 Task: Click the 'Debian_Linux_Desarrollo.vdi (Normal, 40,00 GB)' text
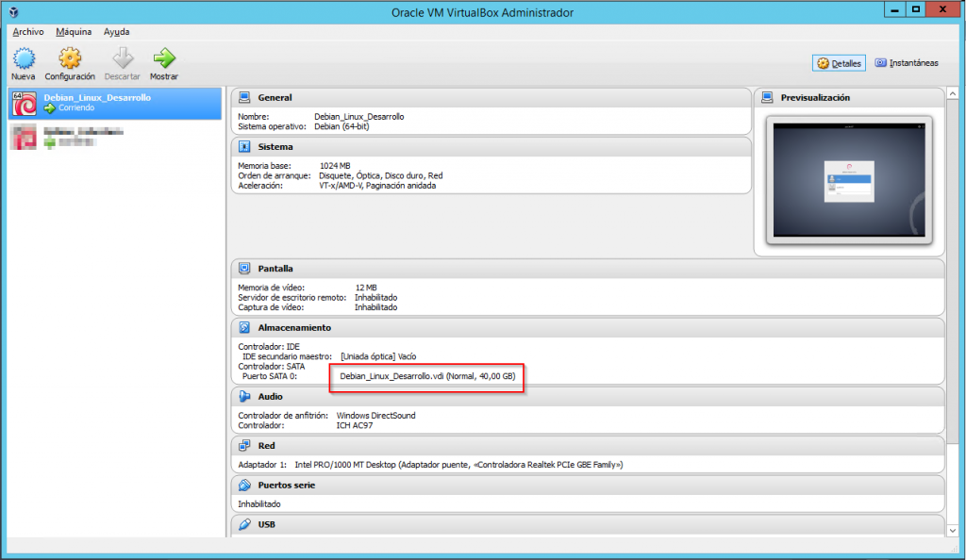(427, 376)
